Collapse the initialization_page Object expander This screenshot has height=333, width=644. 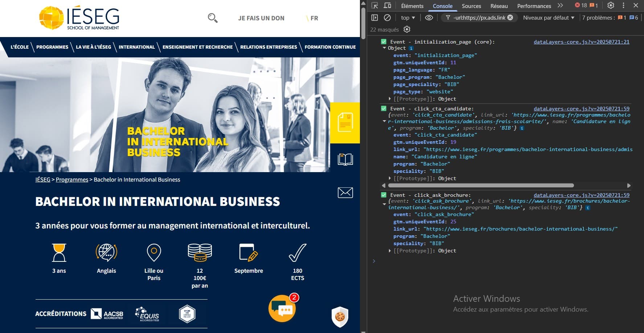point(385,48)
